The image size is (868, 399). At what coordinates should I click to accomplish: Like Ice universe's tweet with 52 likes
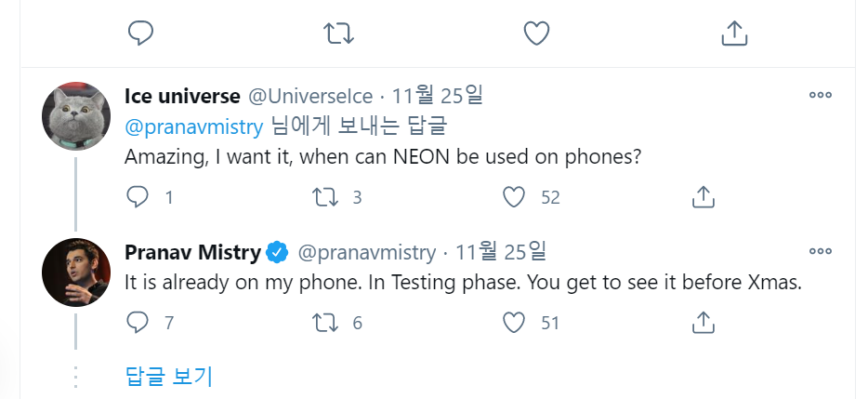click(x=514, y=196)
